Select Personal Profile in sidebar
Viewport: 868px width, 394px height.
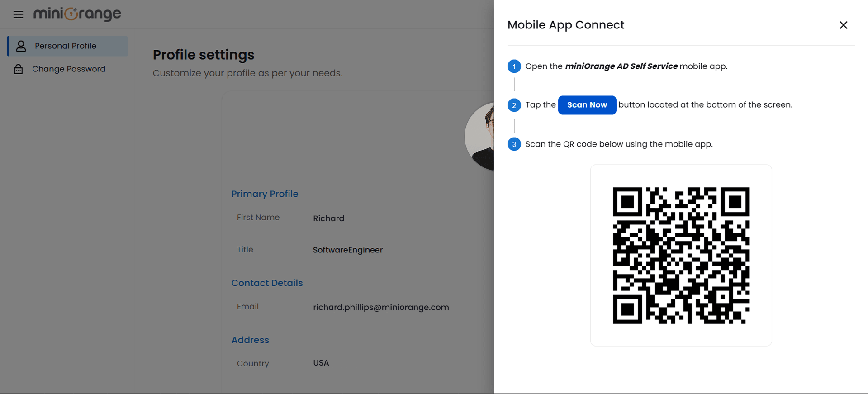coord(68,46)
